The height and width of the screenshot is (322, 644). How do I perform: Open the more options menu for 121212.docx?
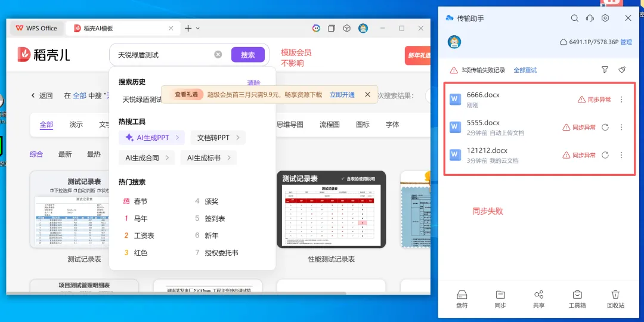point(621,155)
